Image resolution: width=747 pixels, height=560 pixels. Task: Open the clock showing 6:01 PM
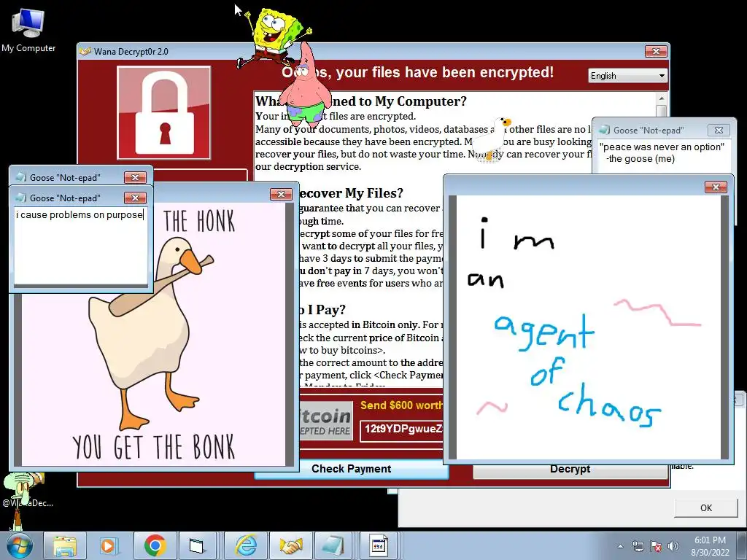pos(710,540)
